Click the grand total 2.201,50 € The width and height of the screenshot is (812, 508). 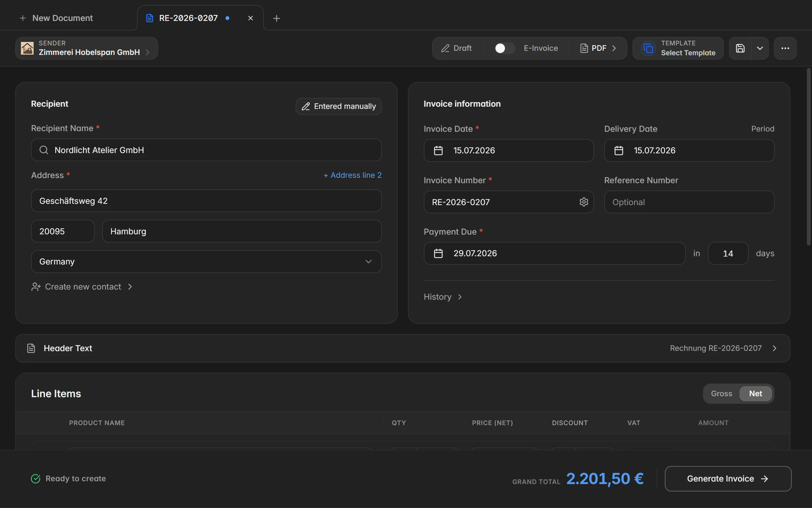coord(605,478)
